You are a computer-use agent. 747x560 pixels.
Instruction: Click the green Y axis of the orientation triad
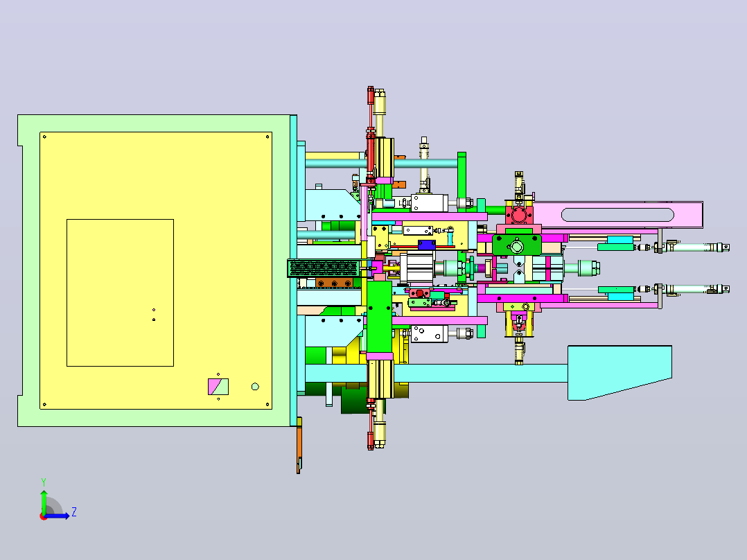[44, 501]
